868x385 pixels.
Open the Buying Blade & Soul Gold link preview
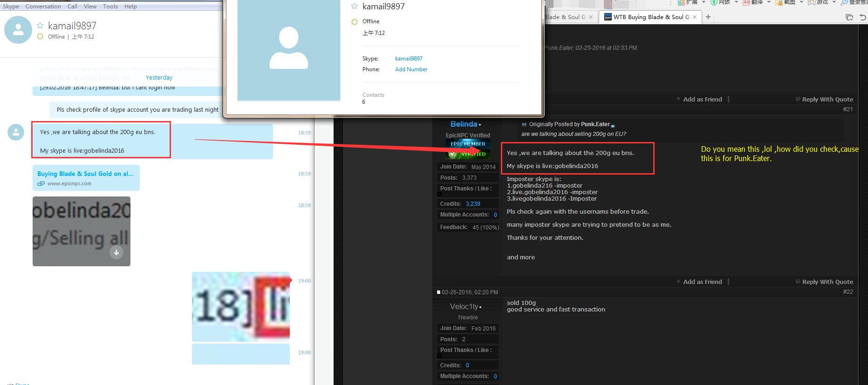coord(86,178)
